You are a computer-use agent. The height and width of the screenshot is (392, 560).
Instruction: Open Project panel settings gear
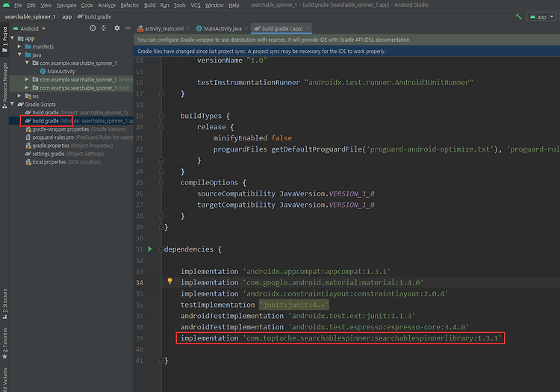[116, 28]
